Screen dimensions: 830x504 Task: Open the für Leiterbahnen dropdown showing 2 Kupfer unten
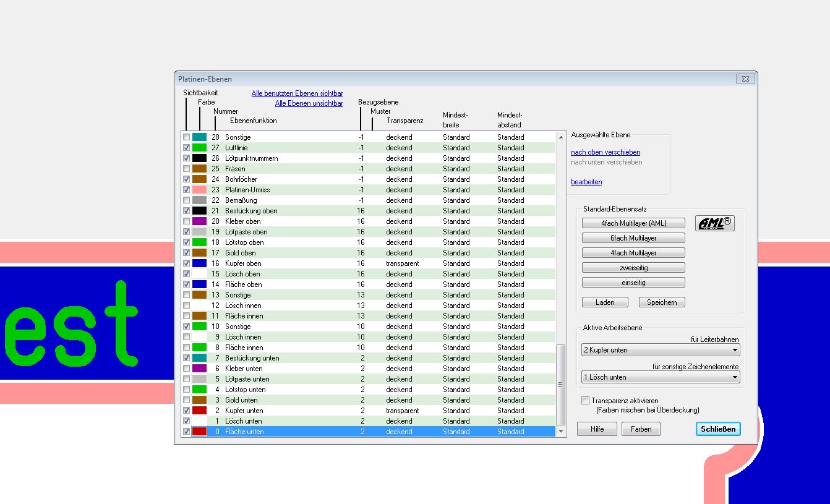[661, 350]
